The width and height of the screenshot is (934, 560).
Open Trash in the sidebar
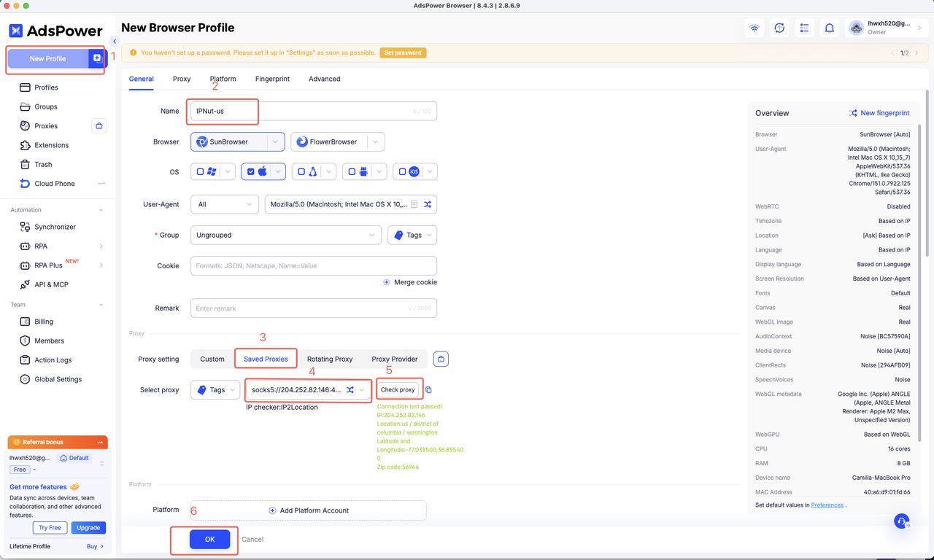[43, 164]
